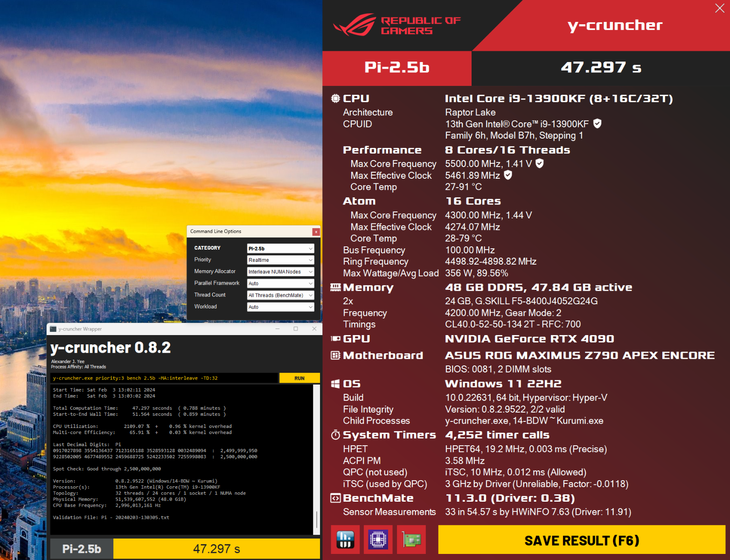This screenshot has width=730, height=560.
Task: Click Total Computation Time line in console
Action: 139,408
